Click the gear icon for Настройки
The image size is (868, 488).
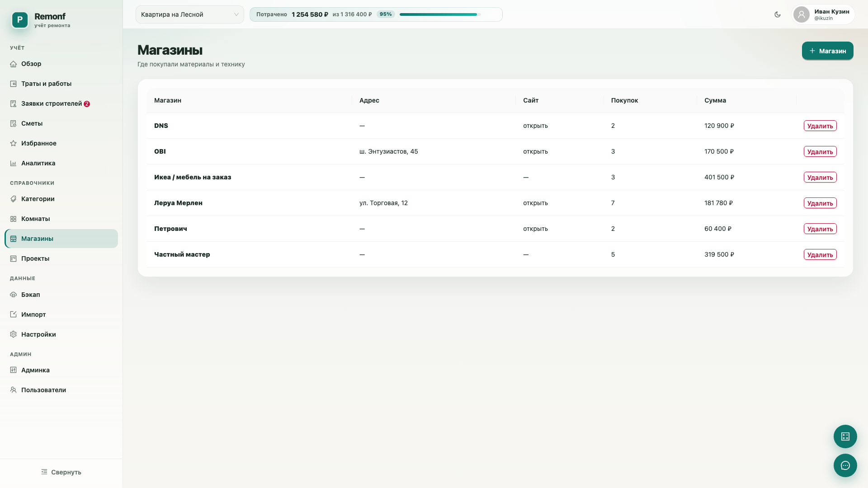click(x=14, y=335)
